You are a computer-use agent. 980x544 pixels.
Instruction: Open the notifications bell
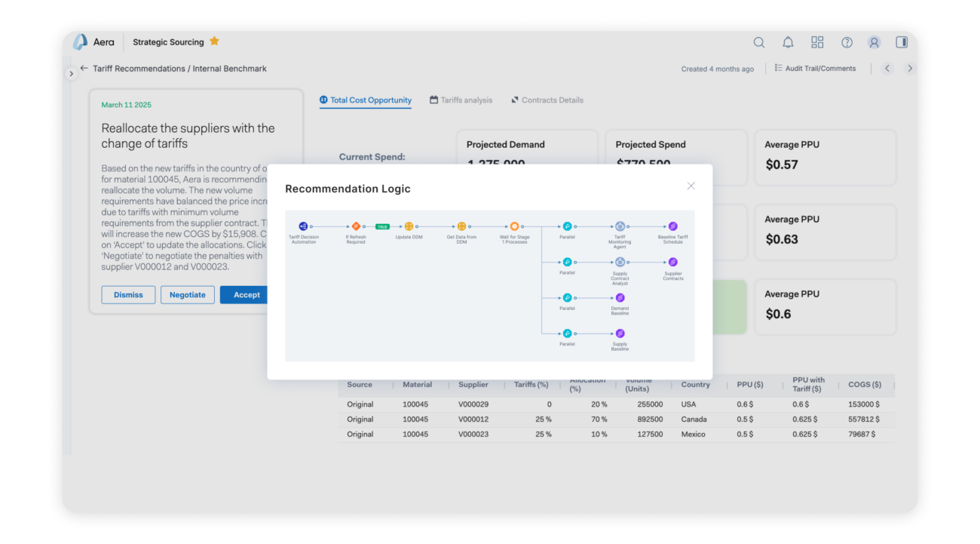788,42
